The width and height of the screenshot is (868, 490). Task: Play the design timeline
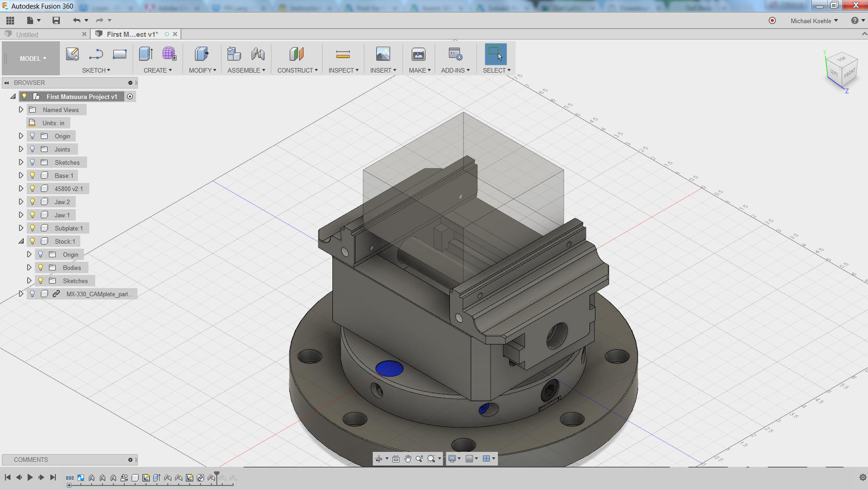[30, 477]
